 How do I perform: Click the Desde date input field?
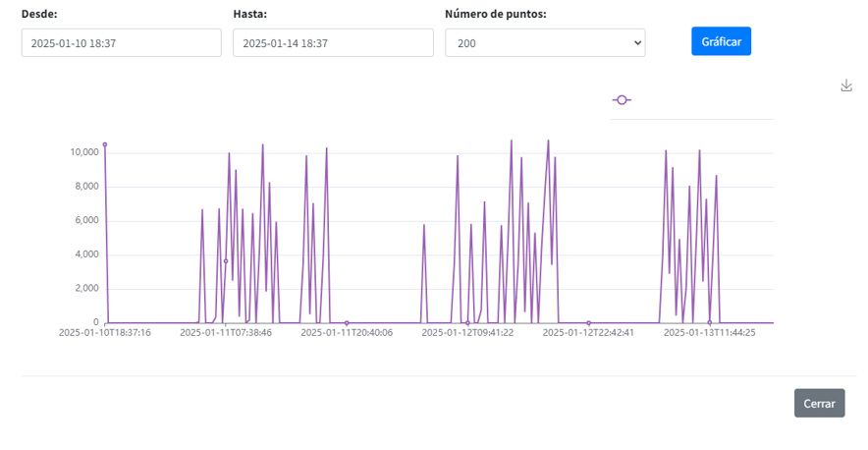coord(122,43)
